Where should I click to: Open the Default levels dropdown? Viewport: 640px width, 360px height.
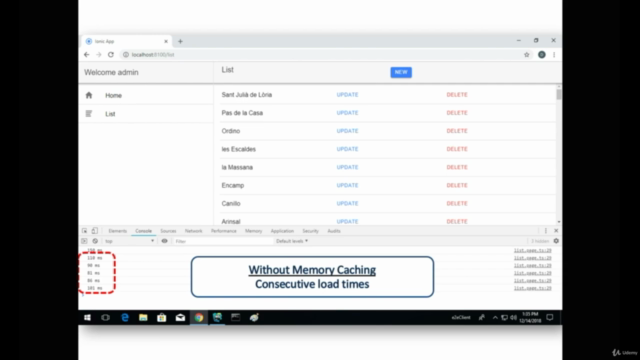(x=292, y=241)
